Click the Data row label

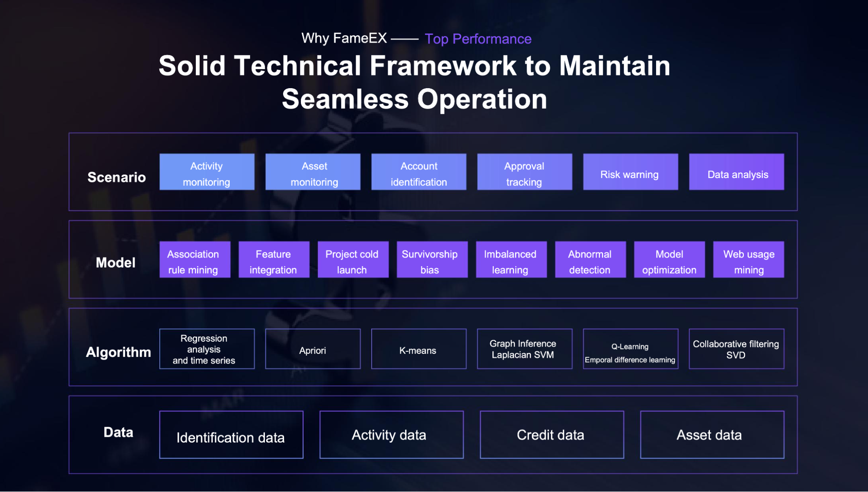click(118, 432)
